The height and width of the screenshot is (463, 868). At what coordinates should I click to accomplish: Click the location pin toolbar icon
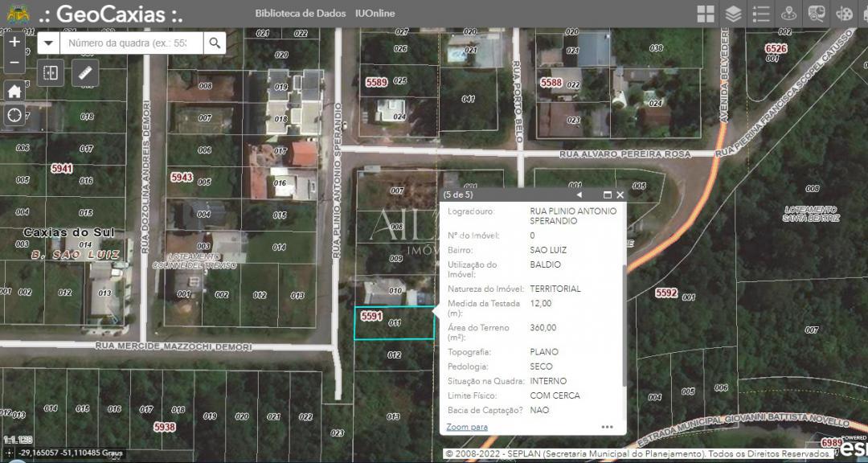788,14
